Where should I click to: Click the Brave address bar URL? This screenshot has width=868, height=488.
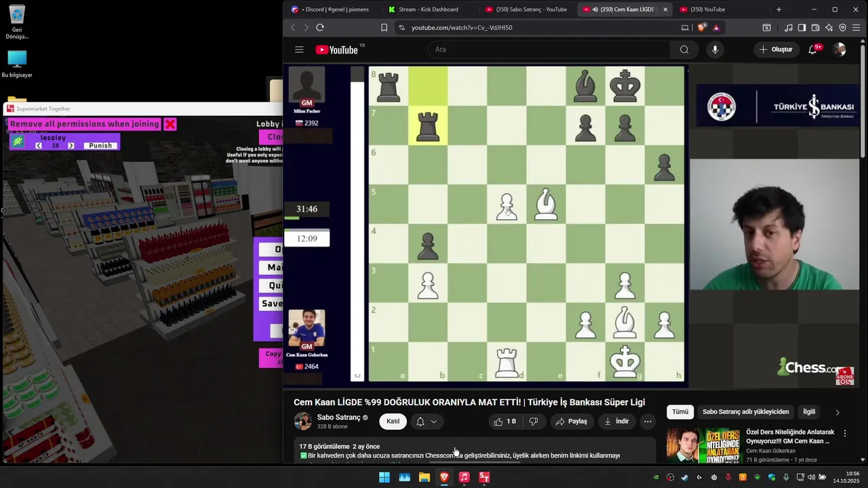(x=462, y=28)
